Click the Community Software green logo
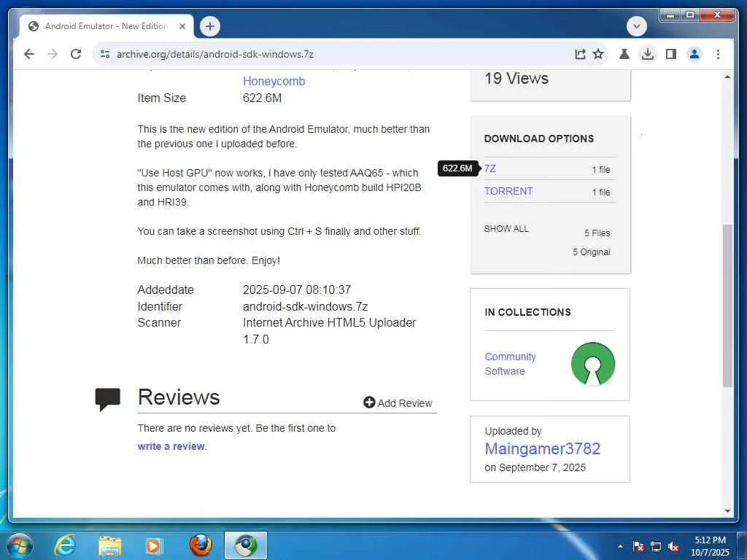Image resolution: width=747 pixels, height=560 pixels. (x=592, y=364)
